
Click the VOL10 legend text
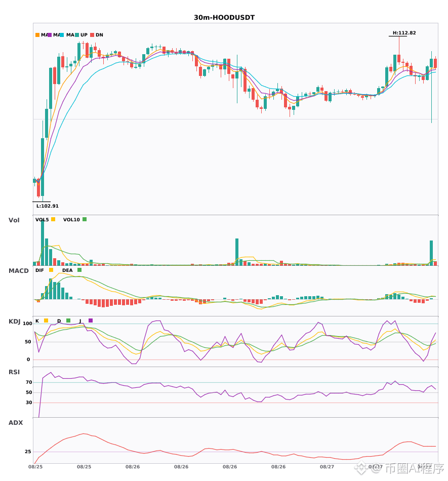[x=71, y=220]
